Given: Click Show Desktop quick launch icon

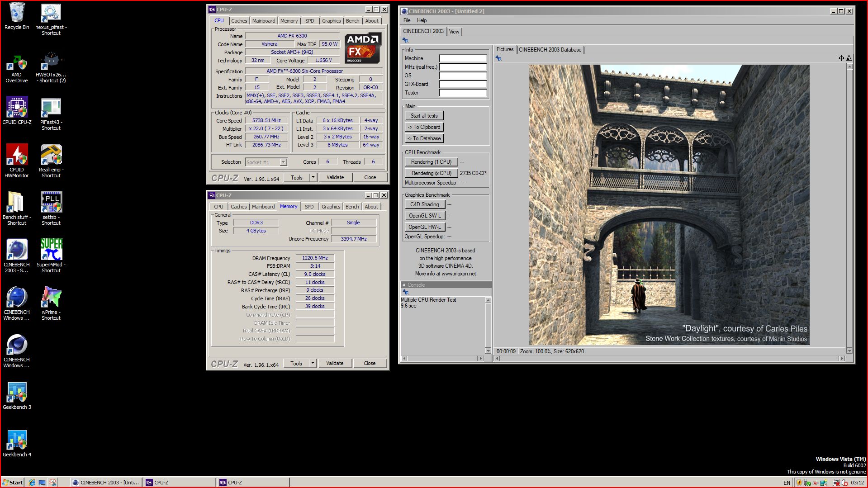Looking at the screenshot, I should coord(42,483).
